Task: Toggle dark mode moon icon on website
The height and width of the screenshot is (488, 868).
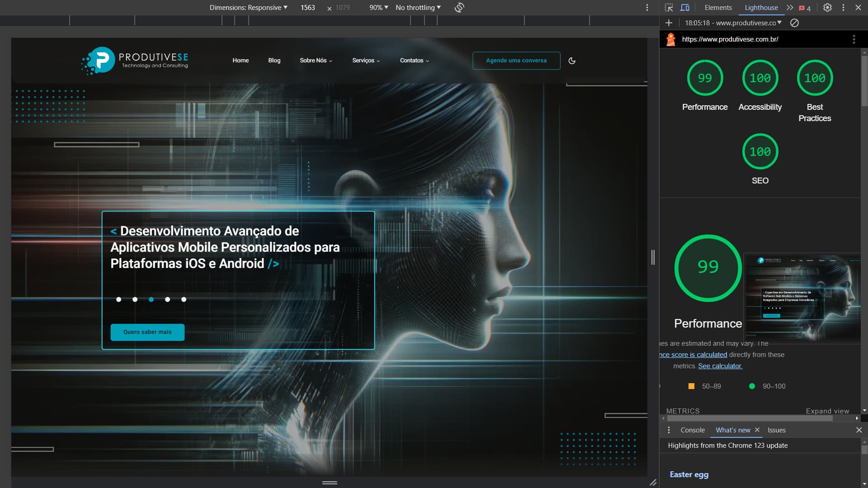Action: (572, 61)
